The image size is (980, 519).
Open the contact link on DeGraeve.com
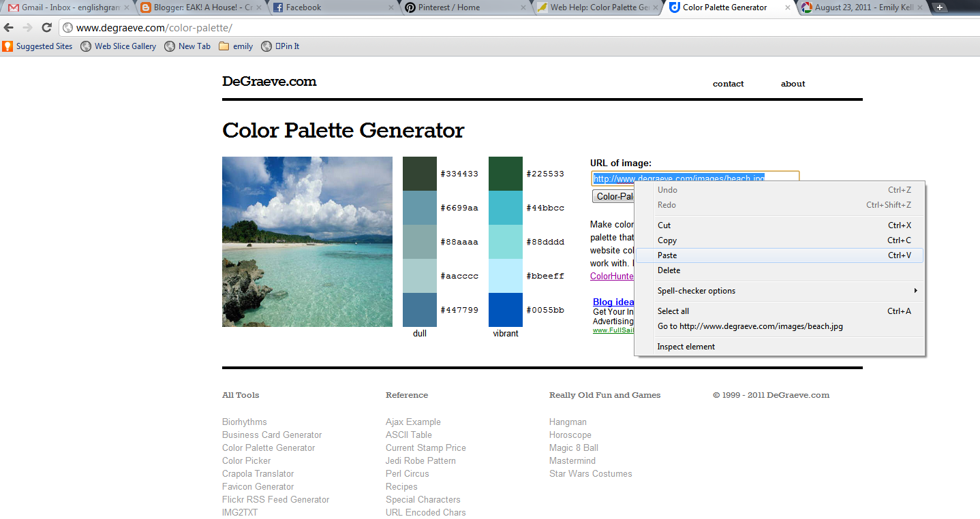click(728, 84)
